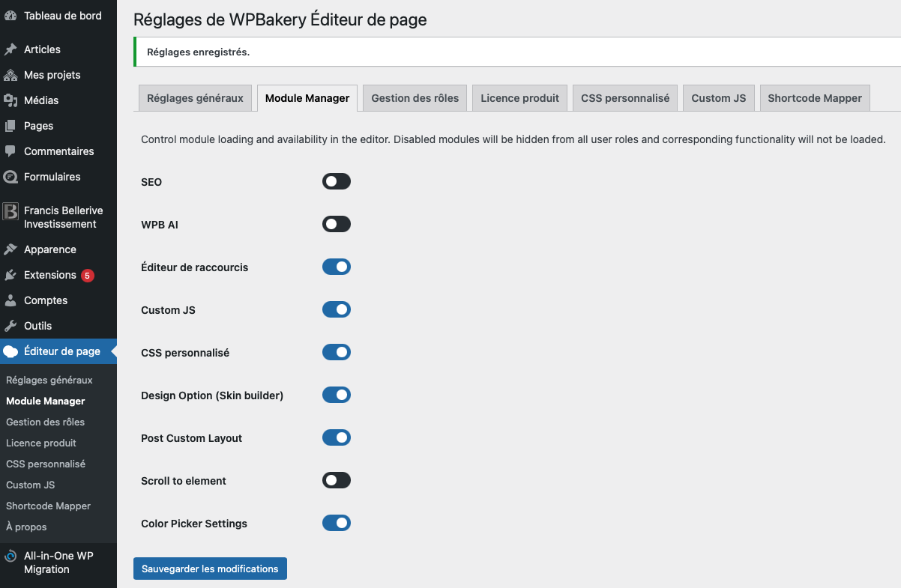Click the Pages icon in sidebar
901x588 pixels.
click(x=10, y=126)
